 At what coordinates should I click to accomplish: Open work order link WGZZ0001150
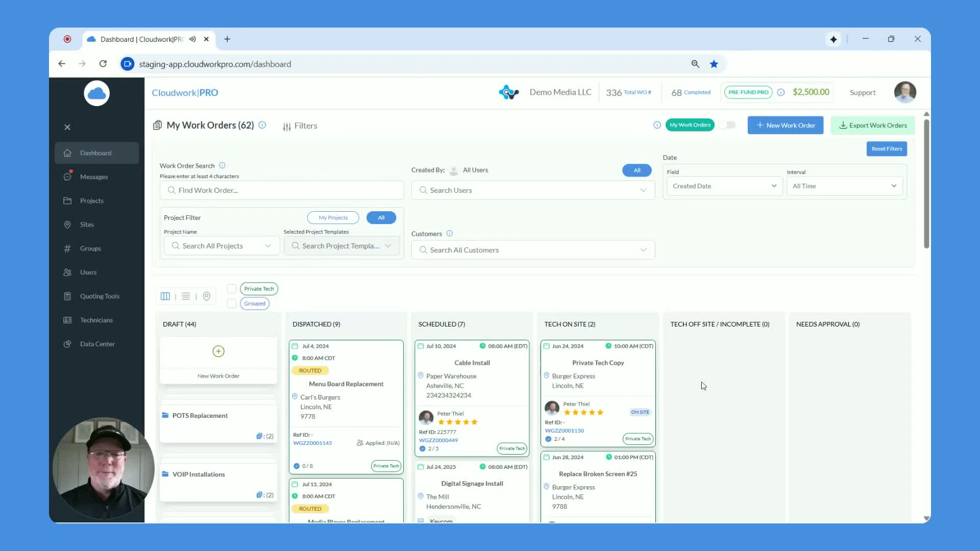point(565,431)
